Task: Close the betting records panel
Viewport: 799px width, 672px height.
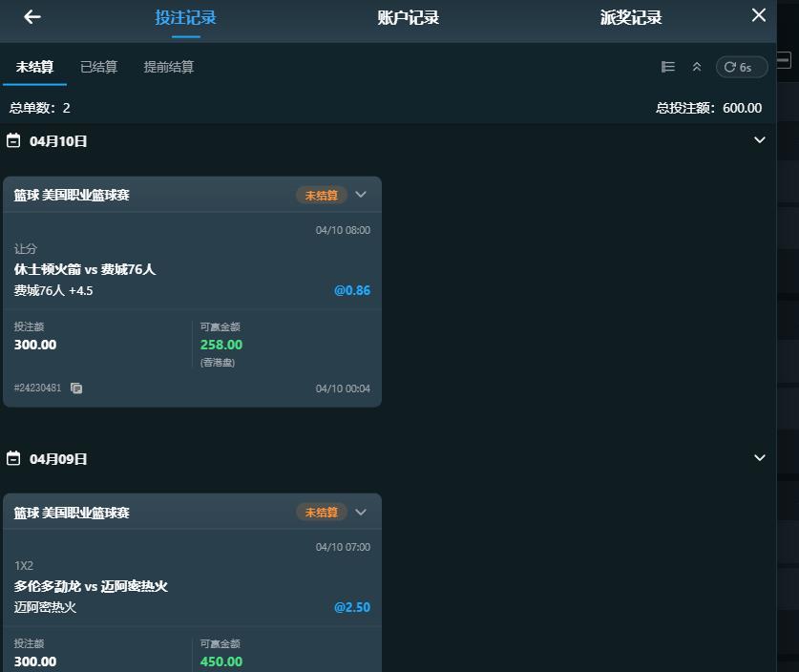Action: (759, 15)
